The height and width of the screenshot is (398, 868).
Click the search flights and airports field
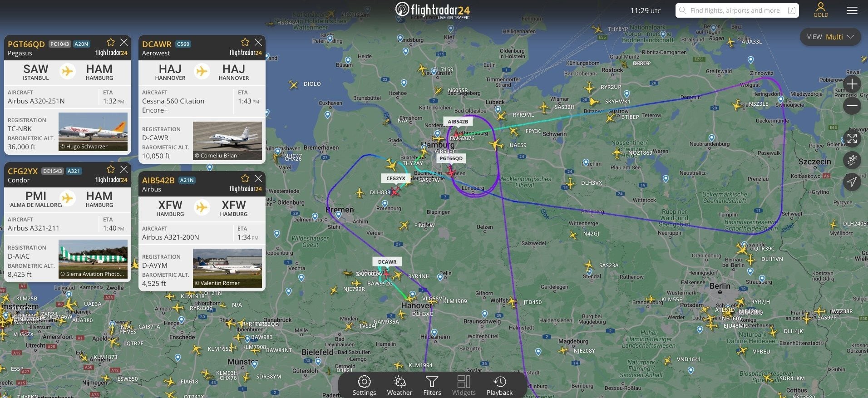pyautogui.click(x=737, y=10)
